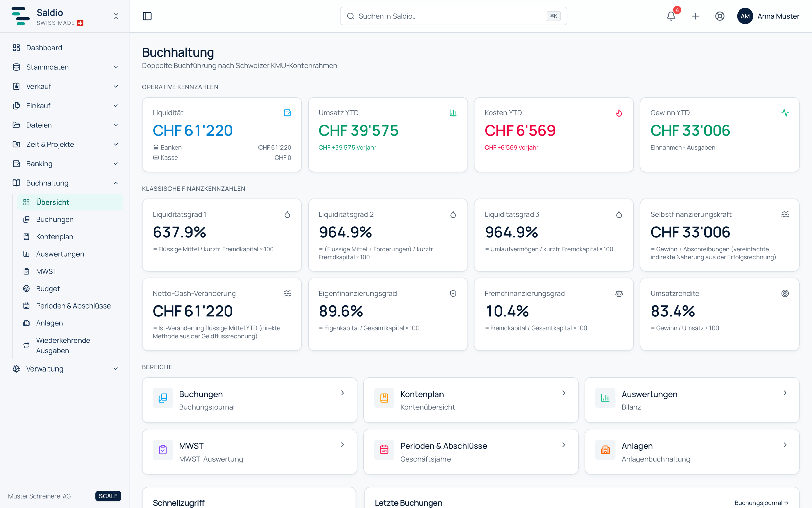Click bar chart icon on Umsatz YTD card
This screenshot has height=508, width=812.
point(453,113)
